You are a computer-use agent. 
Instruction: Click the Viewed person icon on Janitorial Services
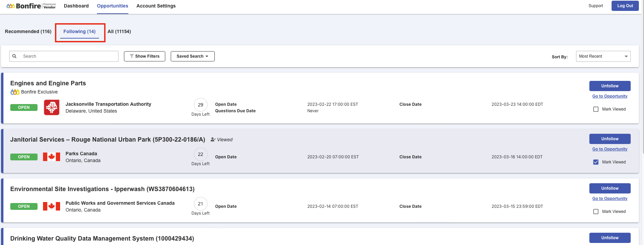tap(213, 140)
